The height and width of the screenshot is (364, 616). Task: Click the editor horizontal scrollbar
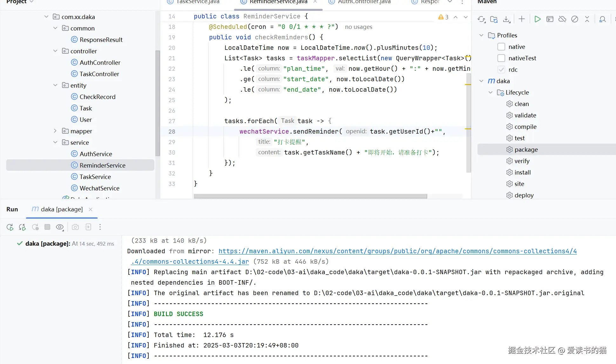(310, 196)
